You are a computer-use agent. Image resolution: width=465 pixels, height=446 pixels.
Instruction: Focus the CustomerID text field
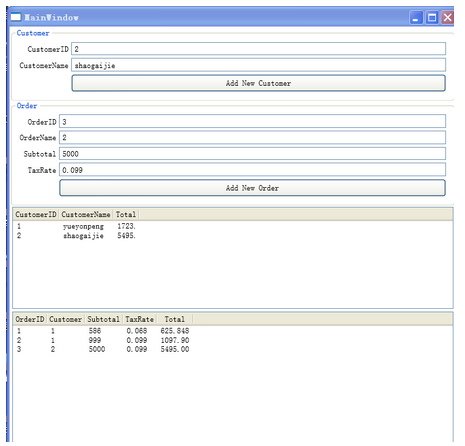click(258, 49)
